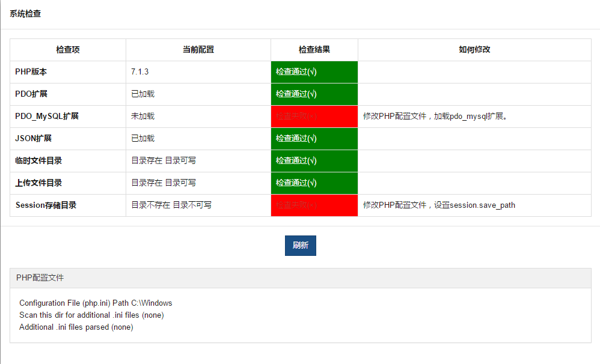Select the JSON扩展 row label
Screen dimensions: 600x364
pyautogui.click(x=33, y=138)
